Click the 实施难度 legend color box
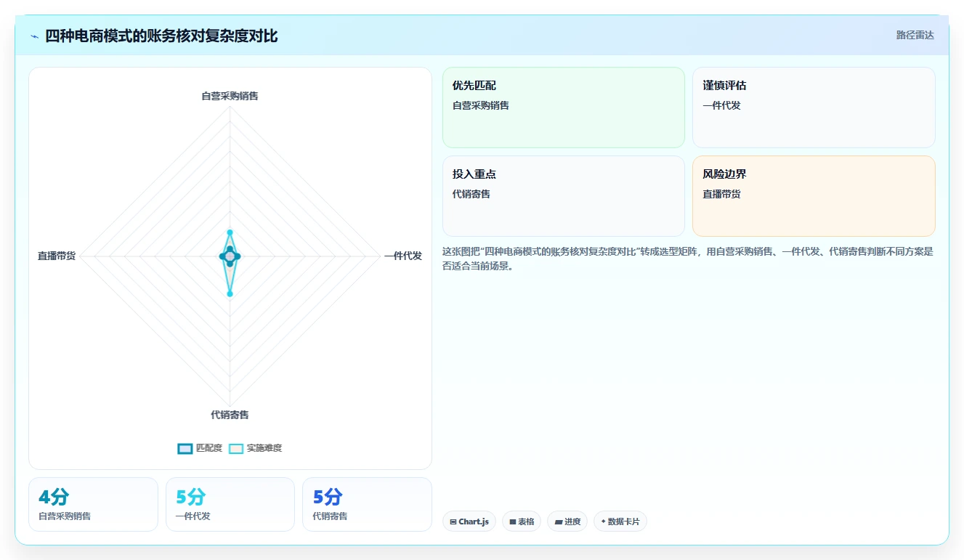Viewport: 964px width, 560px height. 236,448
